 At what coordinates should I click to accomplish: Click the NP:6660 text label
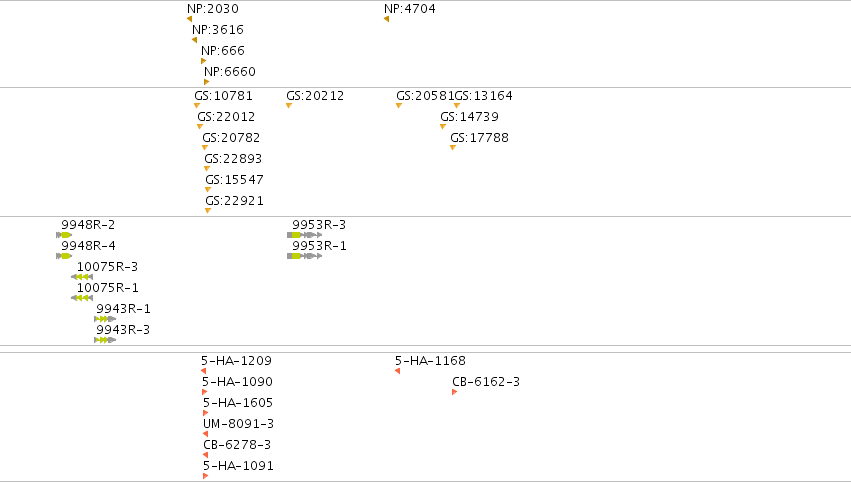point(230,72)
